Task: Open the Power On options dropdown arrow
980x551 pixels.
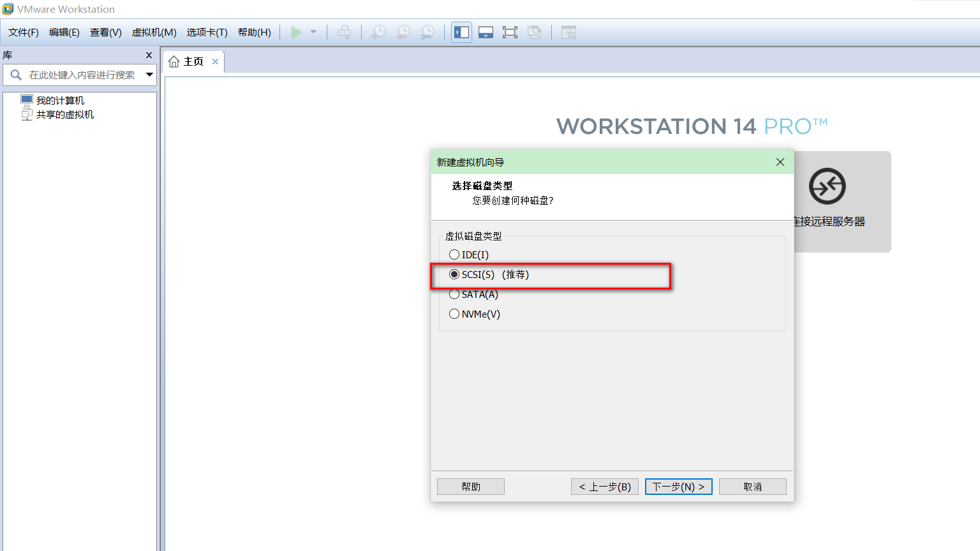Action: (x=312, y=32)
